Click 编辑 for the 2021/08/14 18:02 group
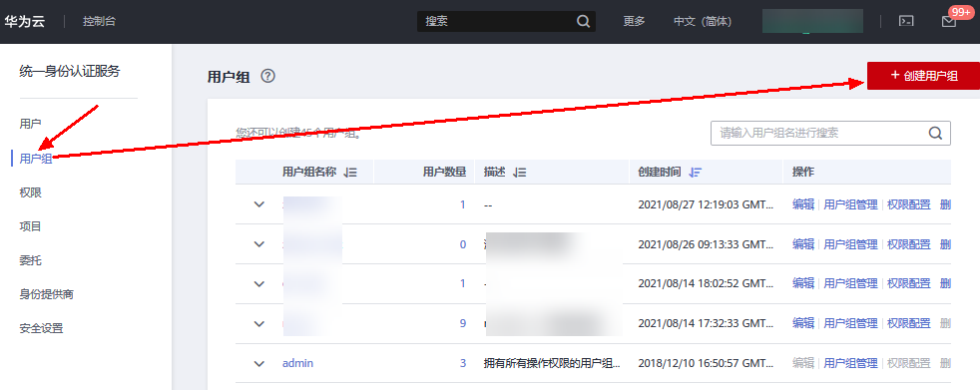This screenshot has width=980, height=390. pos(803,283)
